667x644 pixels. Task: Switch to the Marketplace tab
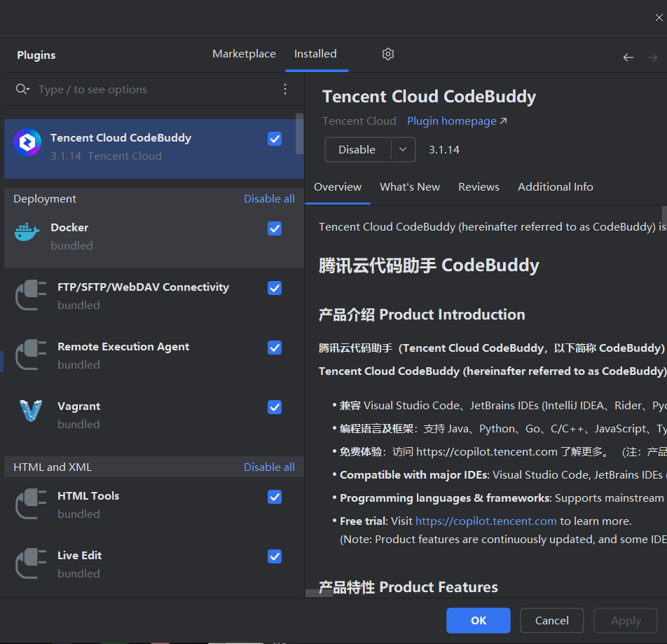(244, 54)
